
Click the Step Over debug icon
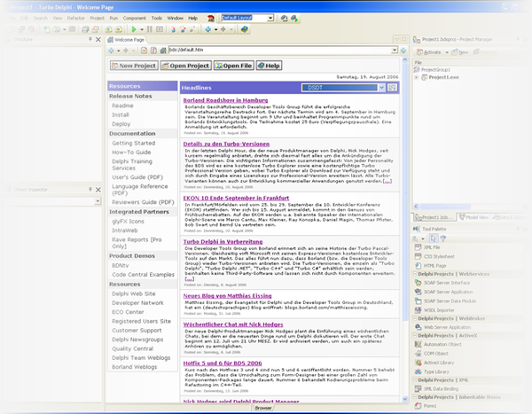point(183,29)
